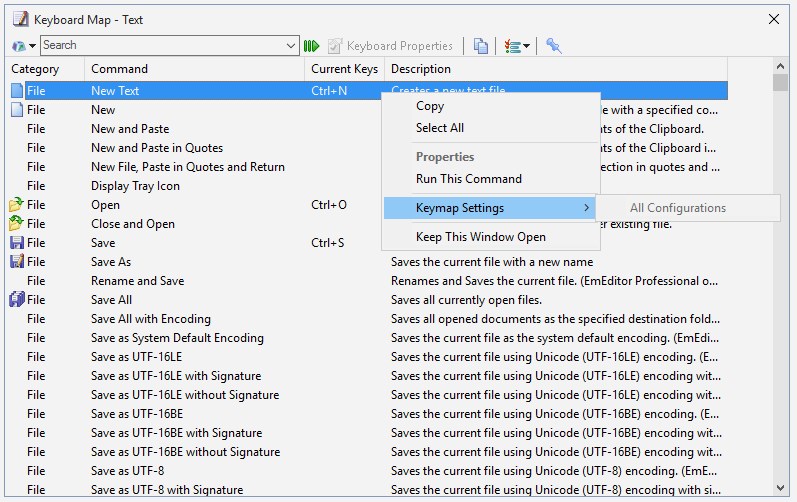Click the Save row floppy disk icon
This screenshot has height=502, width=797.
coord(17,243)
